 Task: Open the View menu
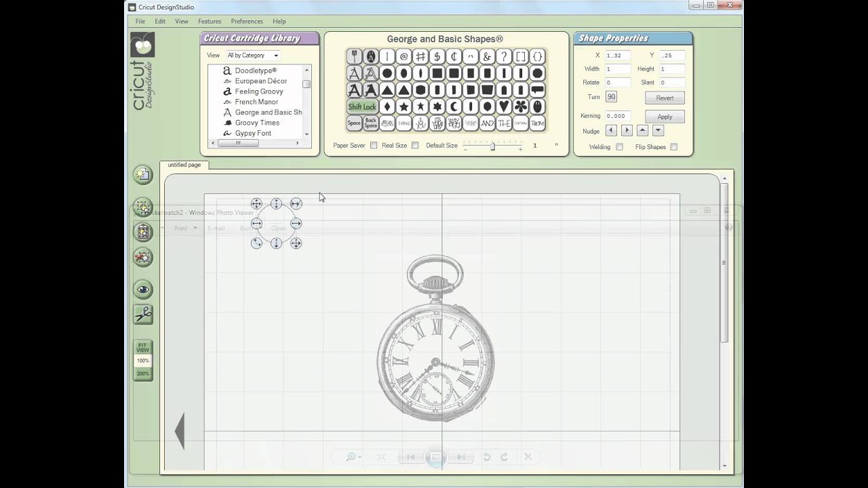pyautogui.click(x=182, y=21)
